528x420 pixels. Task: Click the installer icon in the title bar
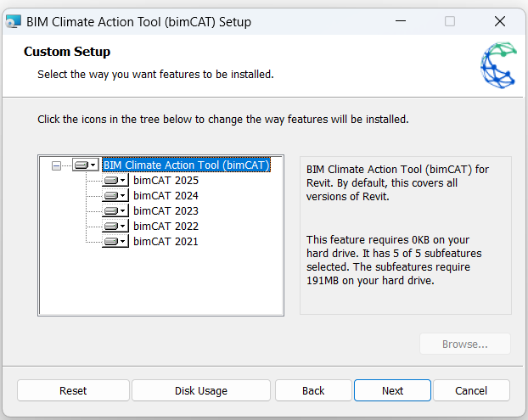pyautogui.click(x=13, y=21)
